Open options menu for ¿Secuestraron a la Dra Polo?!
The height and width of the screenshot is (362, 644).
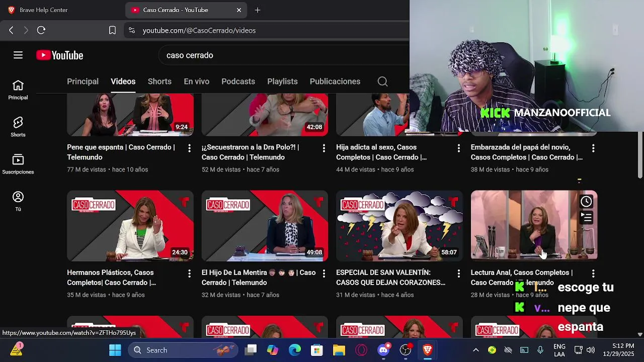click(324, 148)
